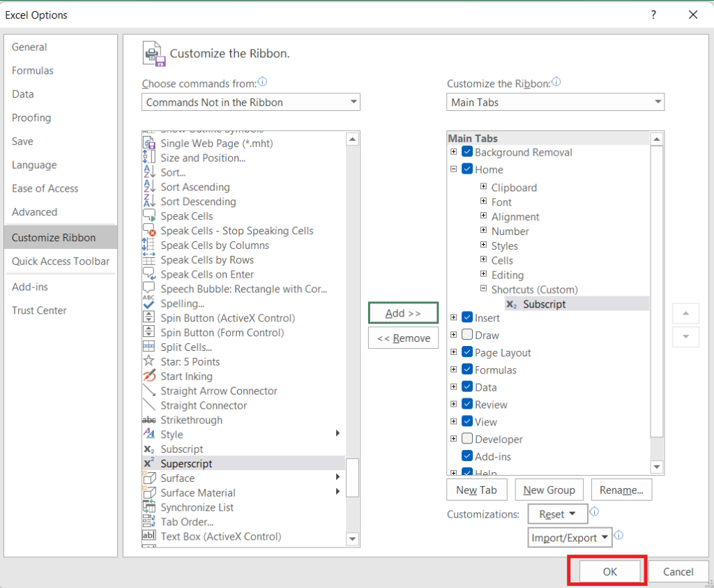The width and height of the screenshot is (714, 588).
Task: Click the Style command icon
Action: 149,434
